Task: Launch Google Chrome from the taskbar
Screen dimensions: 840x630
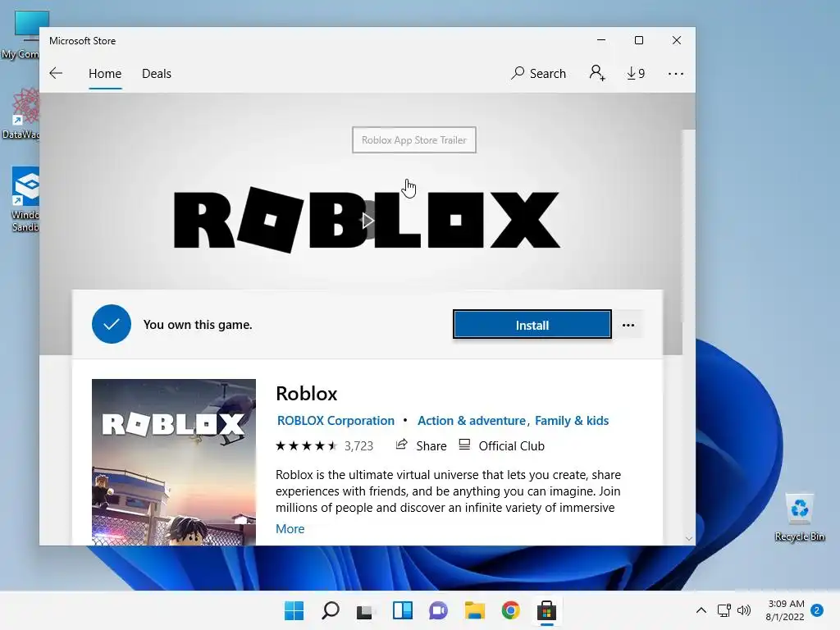Action: point(510,610)
